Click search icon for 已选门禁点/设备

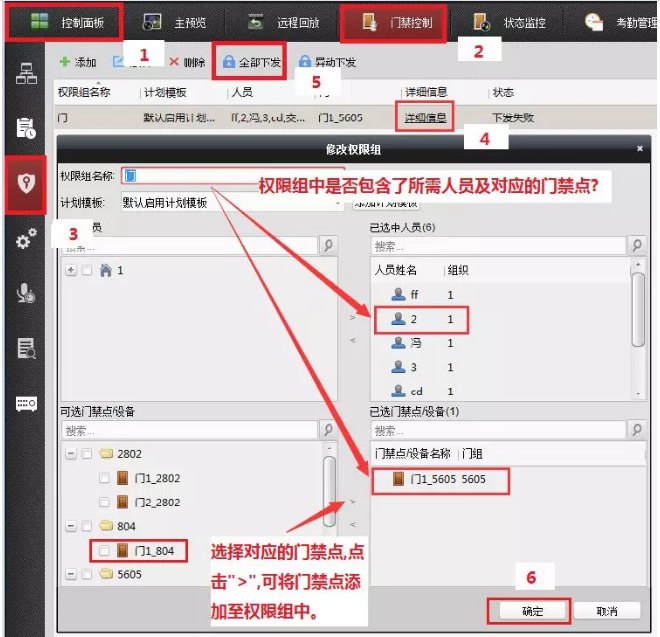point(637,429)
